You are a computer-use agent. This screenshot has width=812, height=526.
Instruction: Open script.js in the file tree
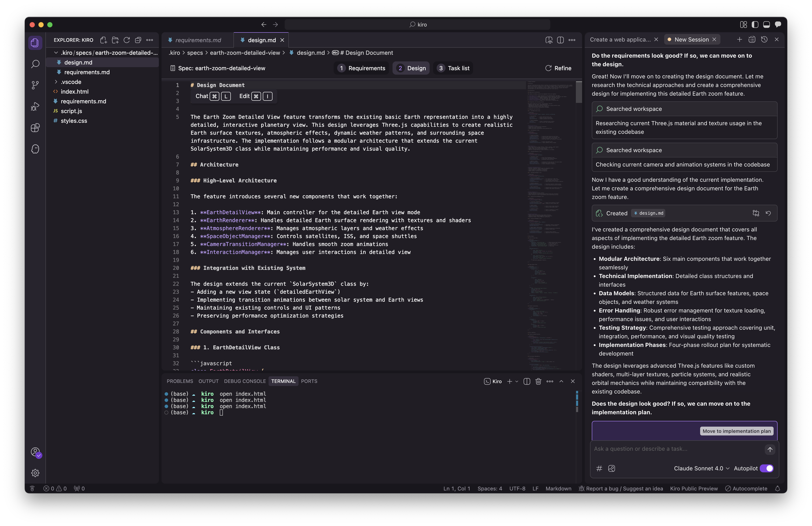71,111
